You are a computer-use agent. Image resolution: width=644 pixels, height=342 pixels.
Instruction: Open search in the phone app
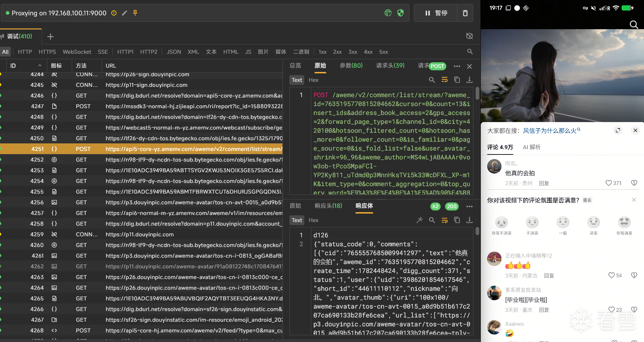pyautogui.click(x=634, y=24)
